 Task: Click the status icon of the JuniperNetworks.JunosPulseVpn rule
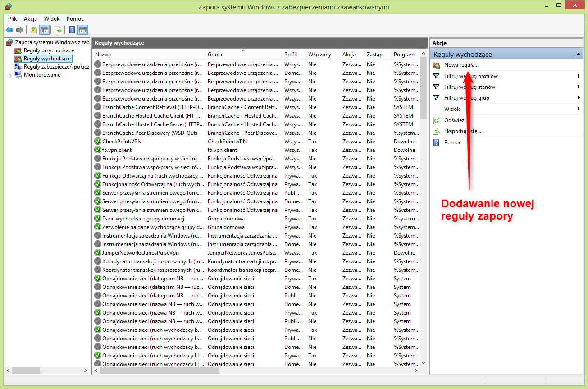[x=98, y=253]
